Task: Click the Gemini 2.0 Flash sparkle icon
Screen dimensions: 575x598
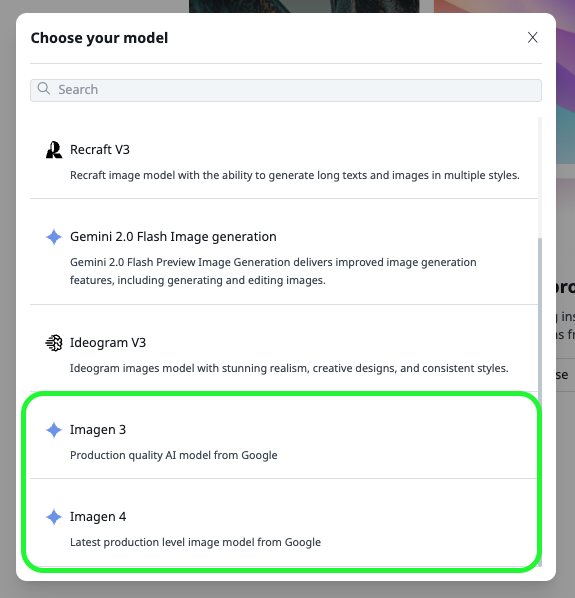Action: coord(54,237)
